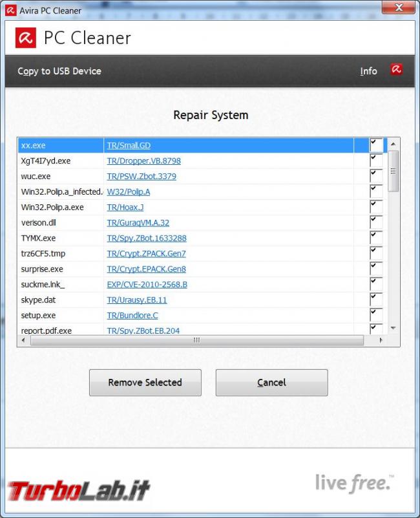The image size is (420, 518).
Task: Open the EXP/CVE-2010-2568.B link
Action: click(147, 285)
